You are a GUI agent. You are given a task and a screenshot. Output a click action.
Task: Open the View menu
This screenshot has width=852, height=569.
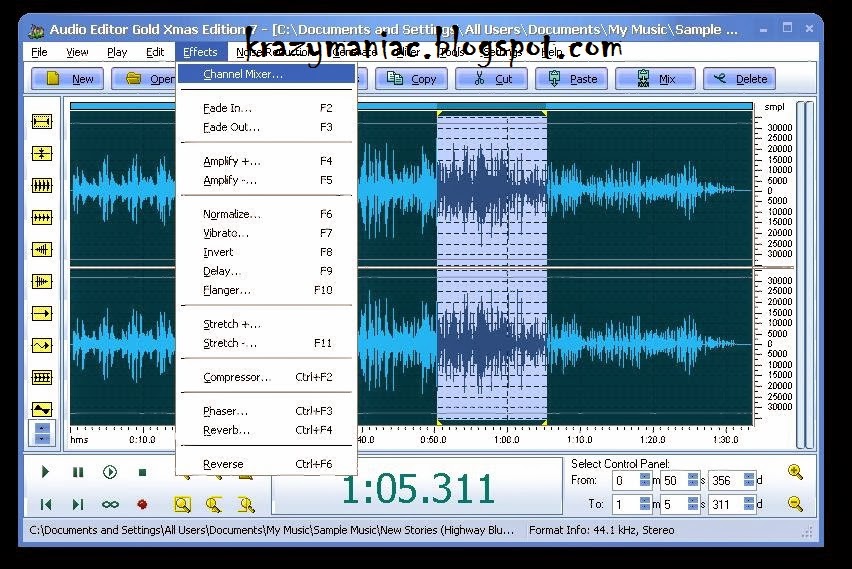click(77, 52)
